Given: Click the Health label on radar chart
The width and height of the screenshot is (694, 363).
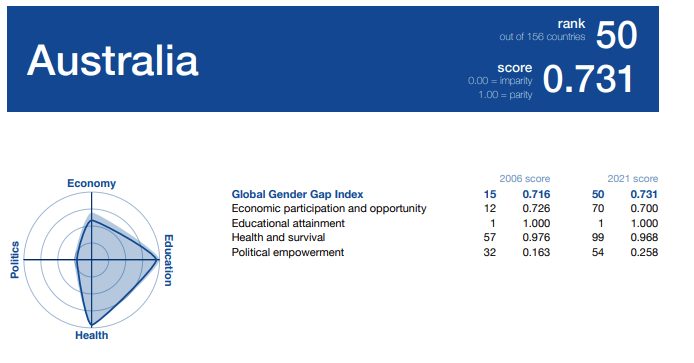Looking at the screenshot, I should pos(92,335).
